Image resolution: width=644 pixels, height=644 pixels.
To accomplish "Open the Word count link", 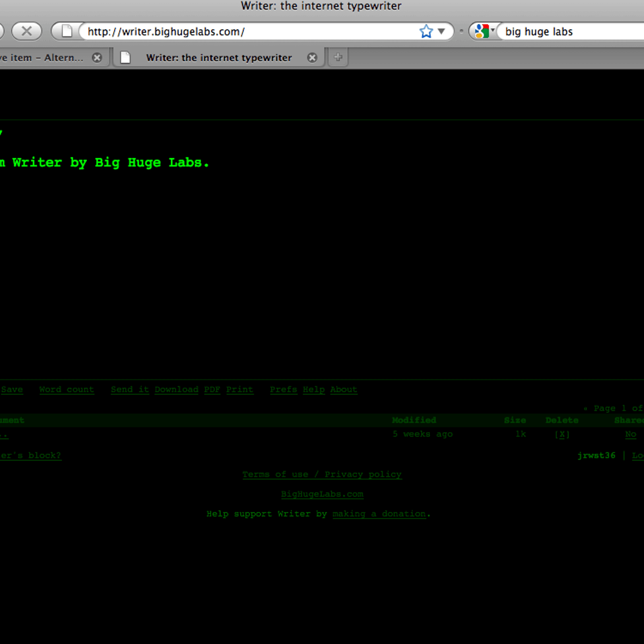I will (x=66, y=389).
